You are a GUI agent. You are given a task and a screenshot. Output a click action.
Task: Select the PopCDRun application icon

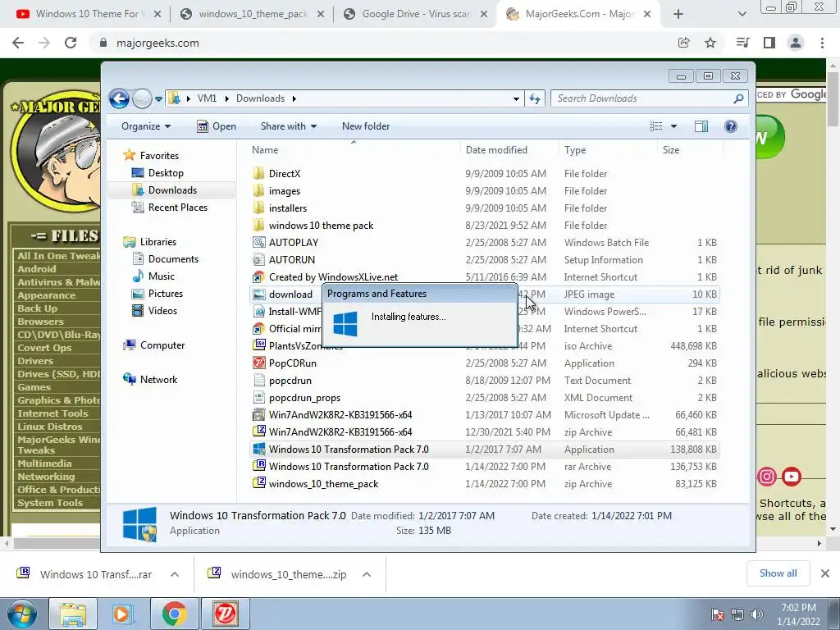pos(258,363)
